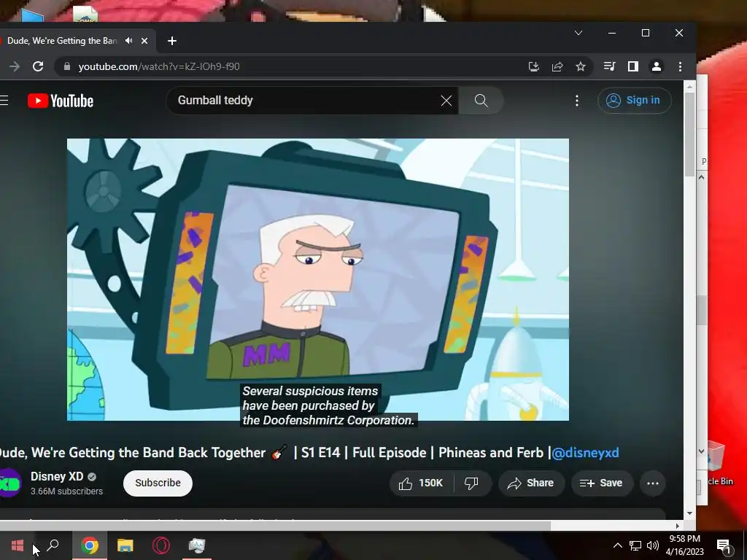Open Chrome three-dot menu
The height and width of the screenshot is (560, 747).
pos(680,66)
